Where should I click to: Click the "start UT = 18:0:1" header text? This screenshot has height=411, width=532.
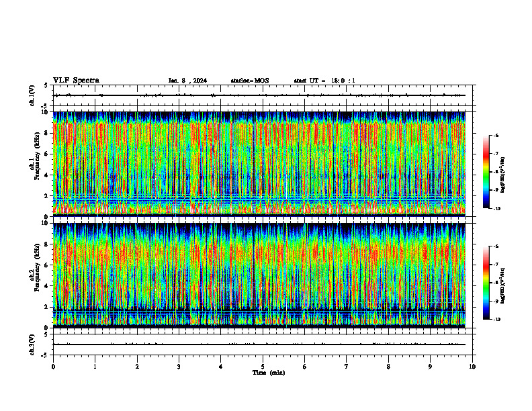324,81
